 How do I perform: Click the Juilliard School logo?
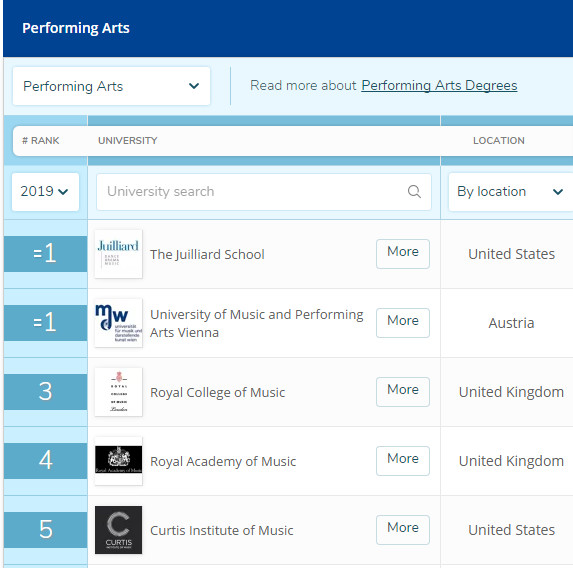(118, 254)
